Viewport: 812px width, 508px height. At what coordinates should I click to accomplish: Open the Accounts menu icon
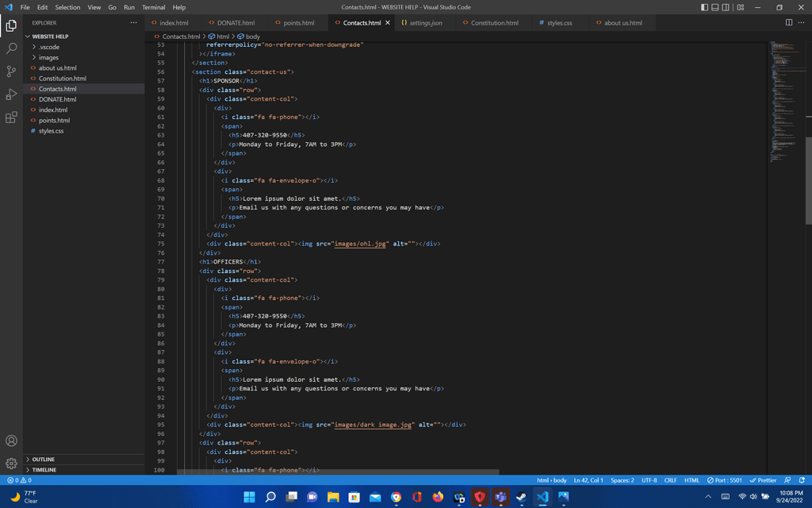pos(11,441)
